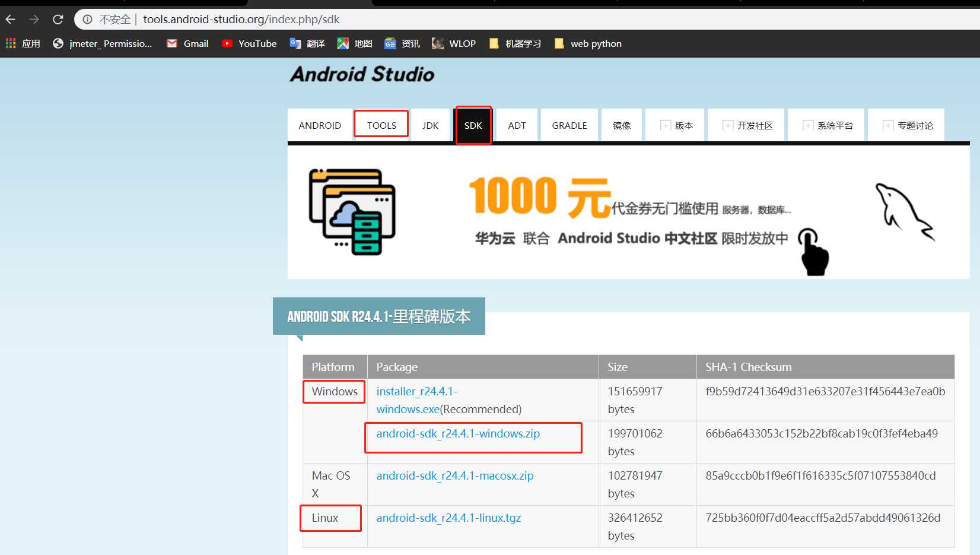Image resolution: width=980 pixels, height=555 pixels.
Task: Expand the 专题讨论 menu
Action: point(906,125)
